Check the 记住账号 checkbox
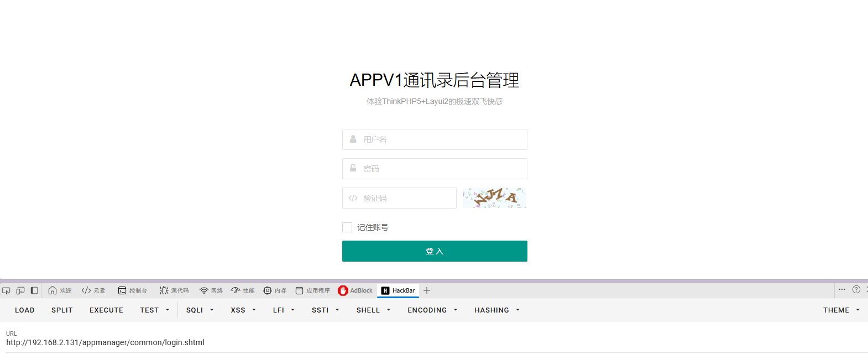Viewport: 868px width, 359px height. 347,227
